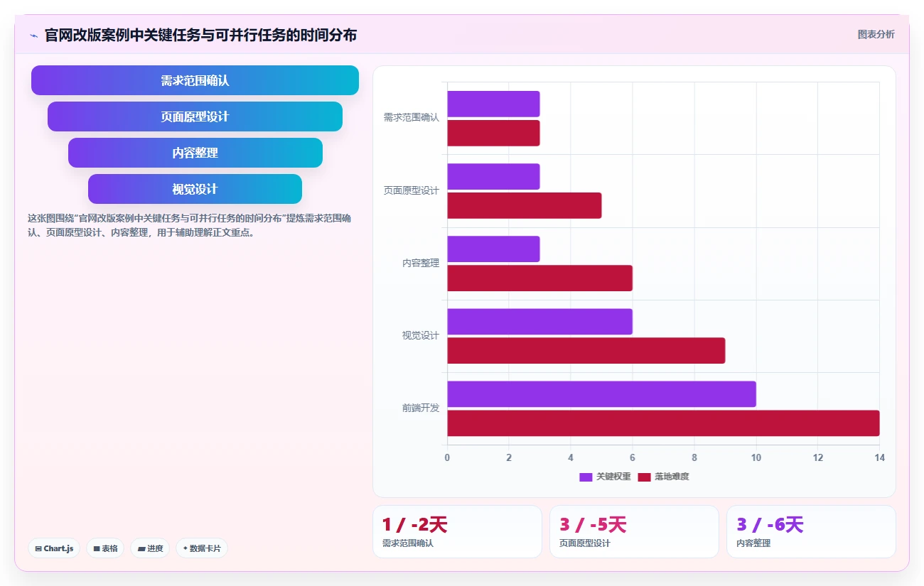Click the red bar for 前端开发

click(663, 423)
